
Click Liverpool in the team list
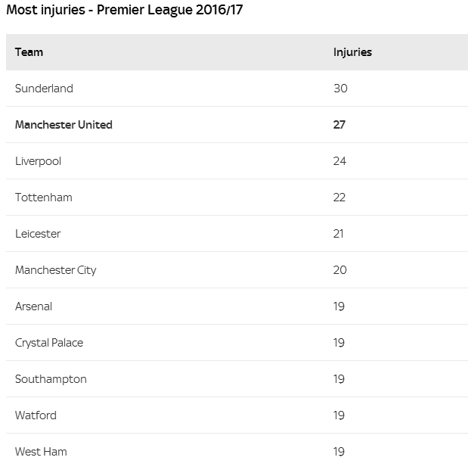tap(39, 161)
